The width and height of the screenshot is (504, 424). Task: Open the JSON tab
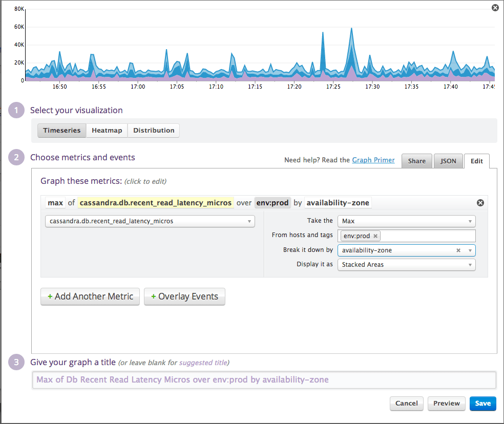[448, 161]
